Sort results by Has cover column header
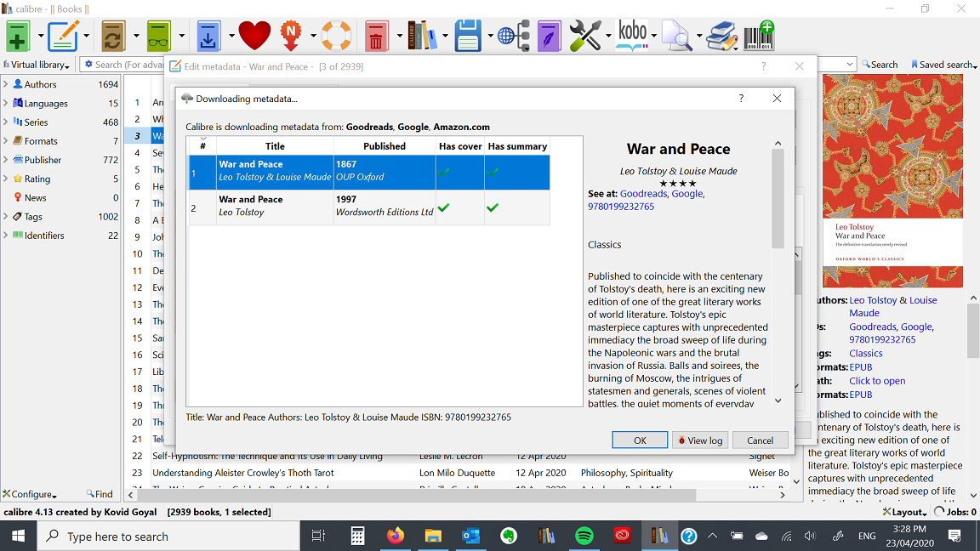This screenshot has width=980, height=551. pyautogui.click(x=460, y=145)
